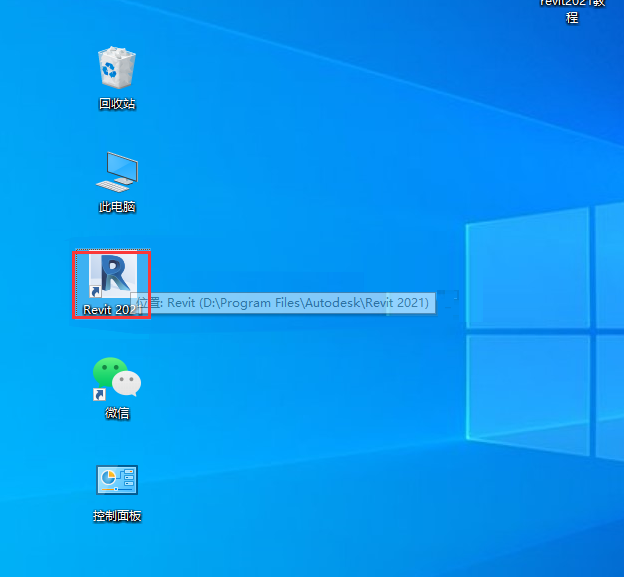Click the 此电脑 icon label
The width and height of the screenshot is (624, 577).
(x=117, y=207)
